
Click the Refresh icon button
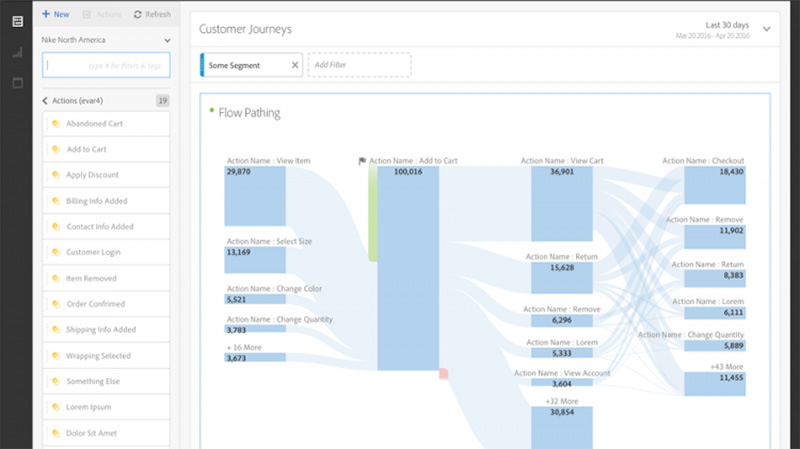[x=136, y=15]
